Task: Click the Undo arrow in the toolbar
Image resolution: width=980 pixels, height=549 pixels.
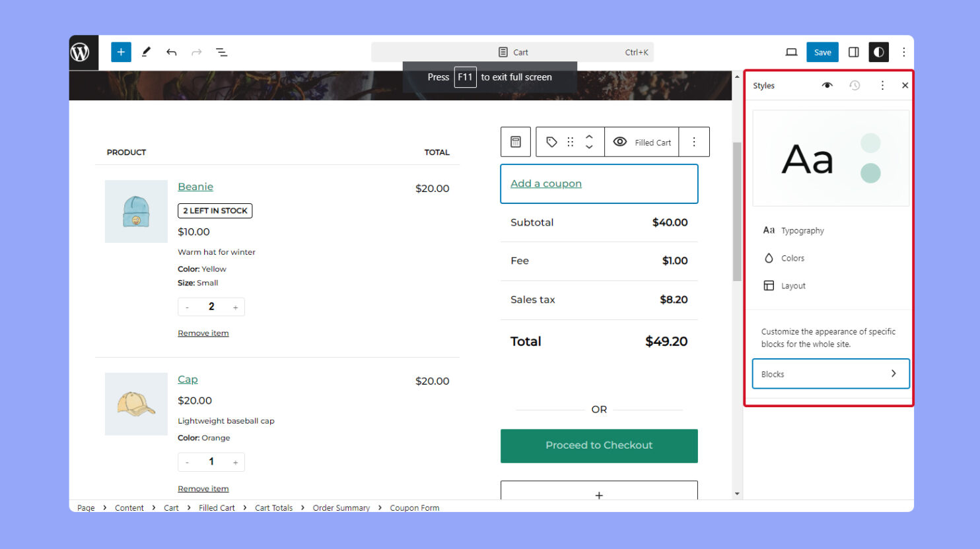Action: (x=171, y=51)
